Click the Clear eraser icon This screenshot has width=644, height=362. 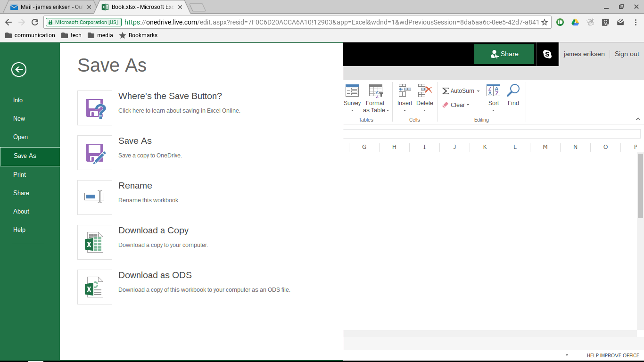coord(445,105)
